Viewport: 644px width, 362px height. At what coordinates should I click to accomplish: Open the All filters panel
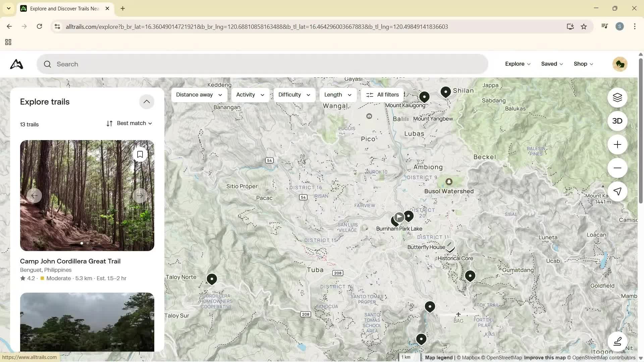click(382, 95)
